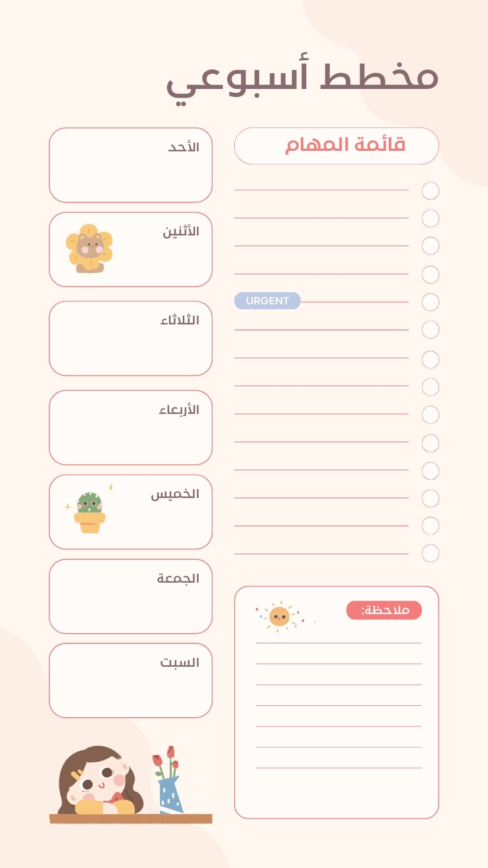This screenshot has width=488, height=868.
Task: Check the last circle in the task list
Action: coord(431,553)
